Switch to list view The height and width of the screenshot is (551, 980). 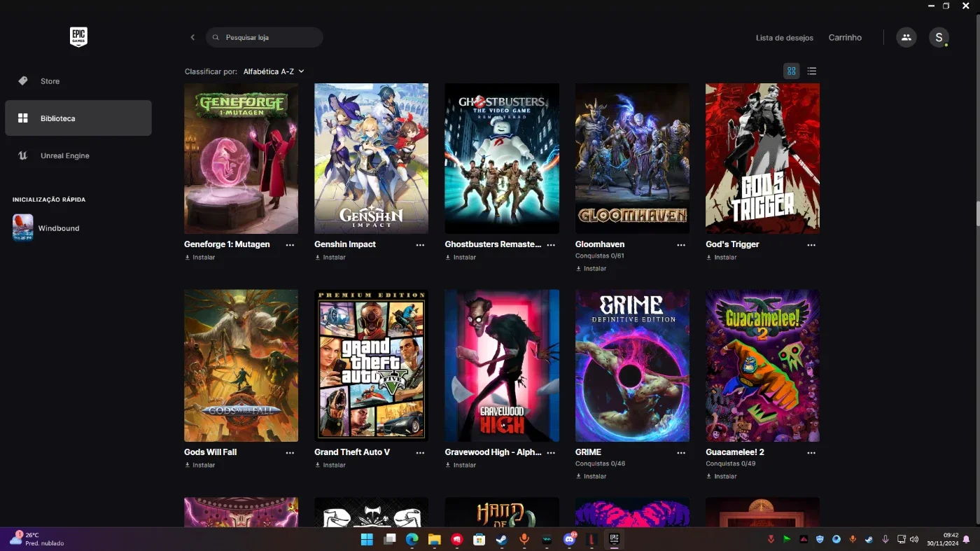click(x=812, y=71)
